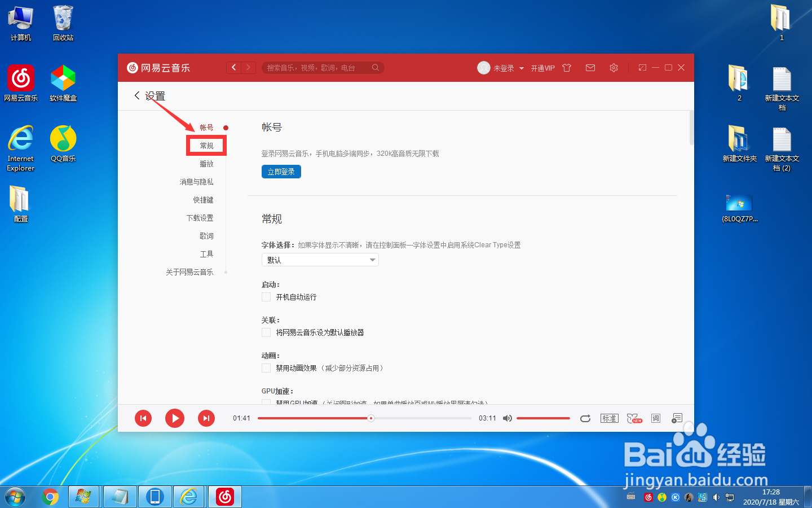Click the system tray volume icon

pyautogui.click(x=716, y=497)
